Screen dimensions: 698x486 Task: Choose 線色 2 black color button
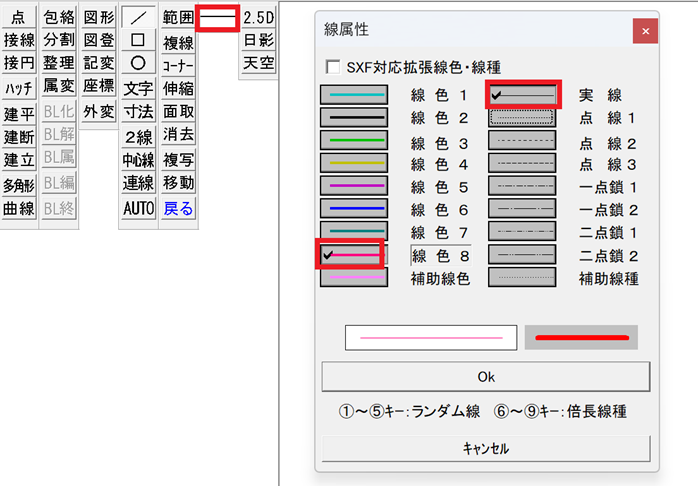pos(354,117)
